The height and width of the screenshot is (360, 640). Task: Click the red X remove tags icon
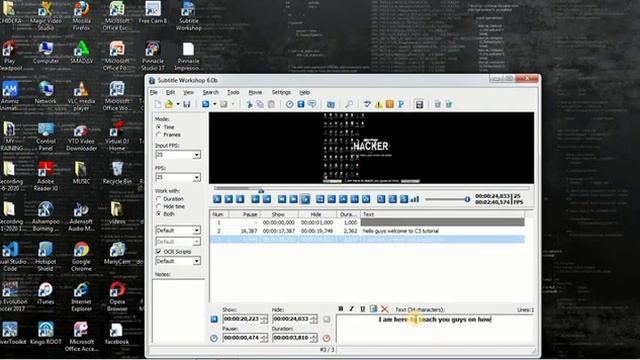coord(384,309)
